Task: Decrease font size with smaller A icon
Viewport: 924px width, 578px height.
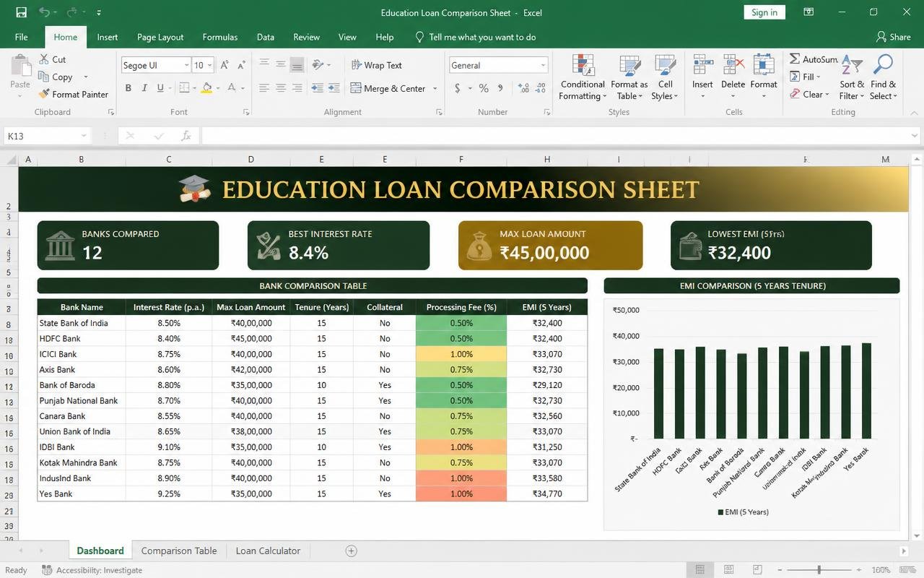Action: point(240,65)
